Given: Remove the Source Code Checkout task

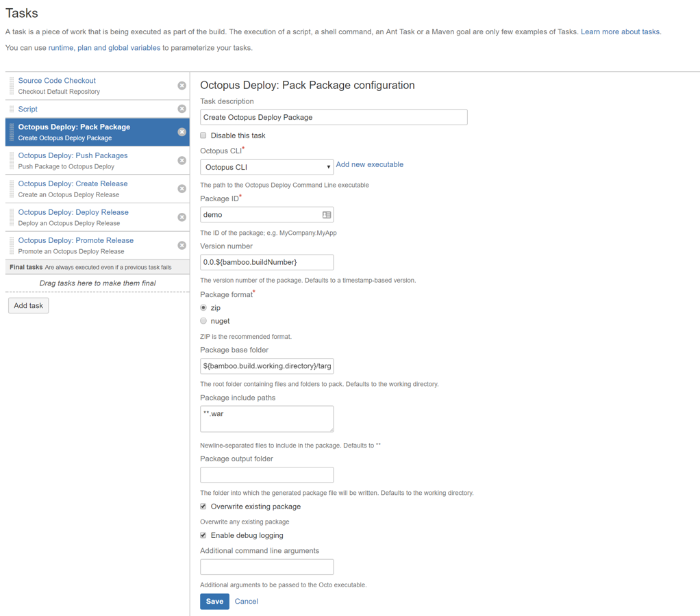Looking at the screenshot, I should click(x=182, y=86).
